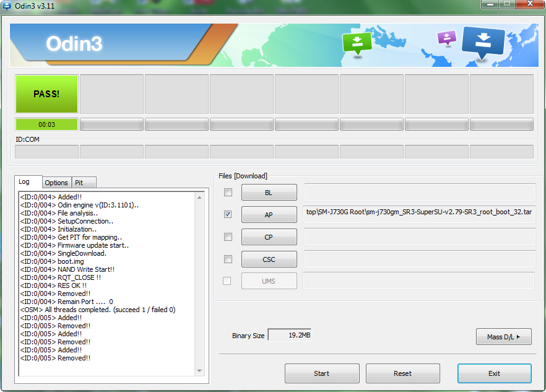
Task: Close the Odin3 window
Action: tap(530, 4)
